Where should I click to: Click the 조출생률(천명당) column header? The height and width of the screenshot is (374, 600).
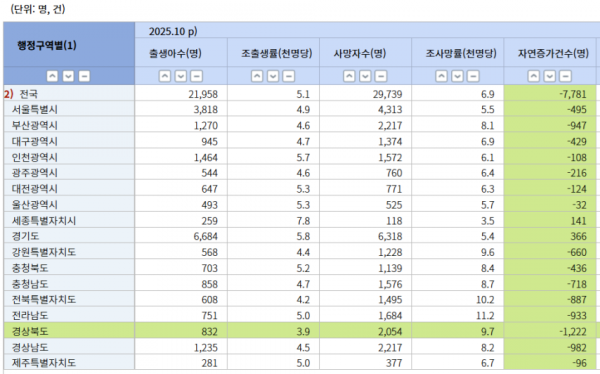(x=276, y=53)
